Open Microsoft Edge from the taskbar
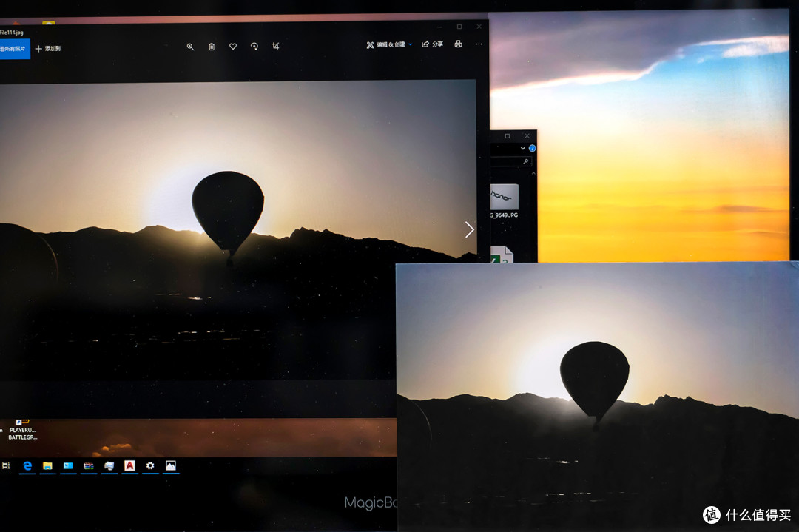Viewport: 799px width, 532px height. (27, 465)
